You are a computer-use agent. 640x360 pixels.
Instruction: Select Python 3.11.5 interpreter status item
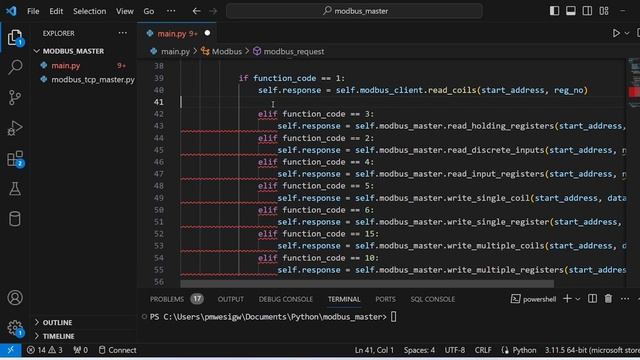(592, 350)
